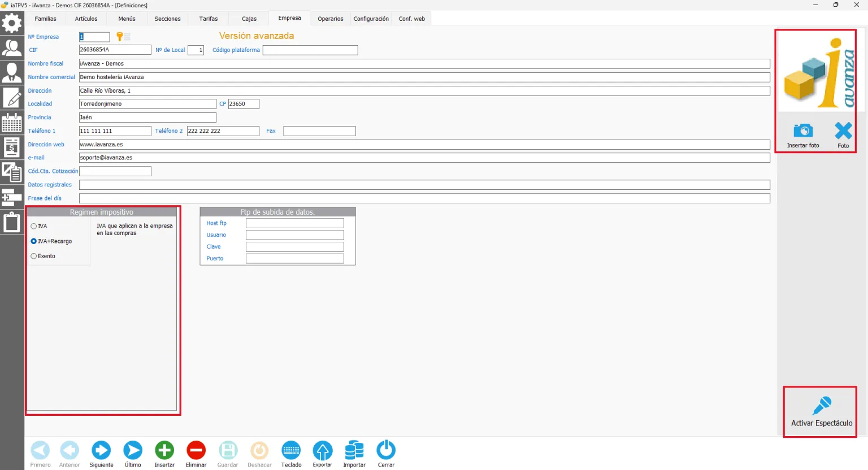Viewport: 868px width, 470px height.
Task: Click the Código plataforma field
Action: (310, 50)
